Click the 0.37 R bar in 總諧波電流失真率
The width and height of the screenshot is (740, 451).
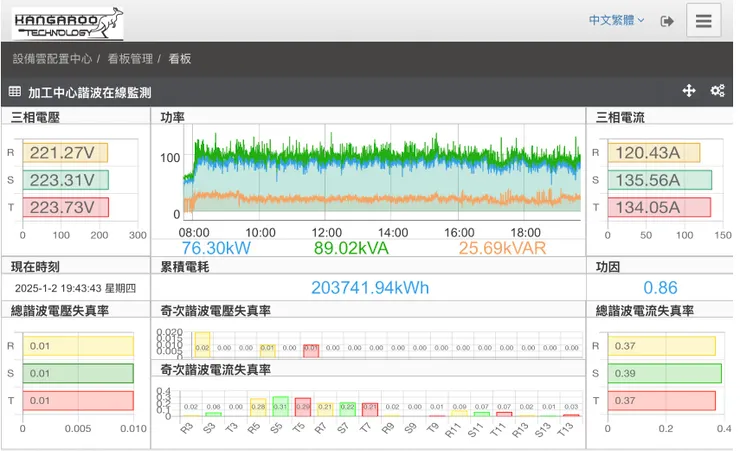pyautogui.click(x=662, y=346)
